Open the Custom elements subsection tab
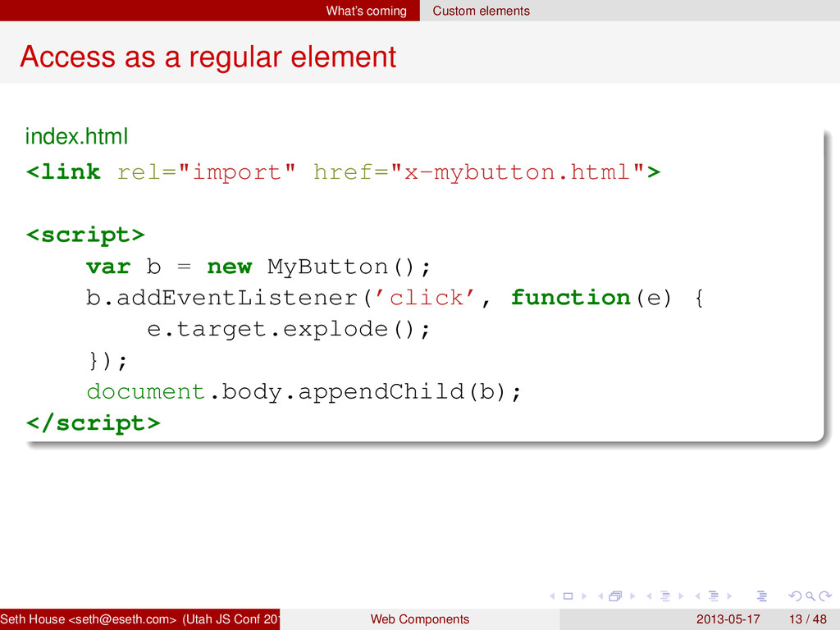This screenshot has width=840, height=630. [481, 11]
